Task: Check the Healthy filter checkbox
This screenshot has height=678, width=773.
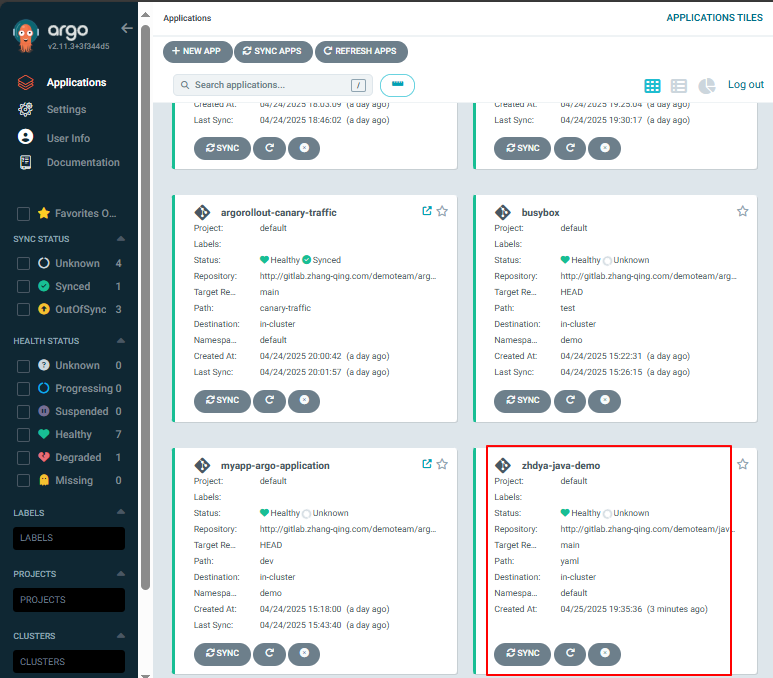Action: point(23,435)
